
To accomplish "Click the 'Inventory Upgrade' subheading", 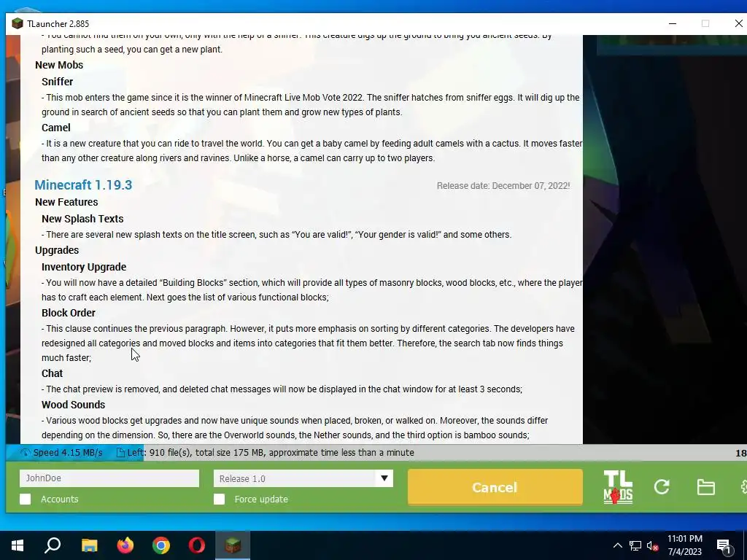I will [x=84, y=267].
